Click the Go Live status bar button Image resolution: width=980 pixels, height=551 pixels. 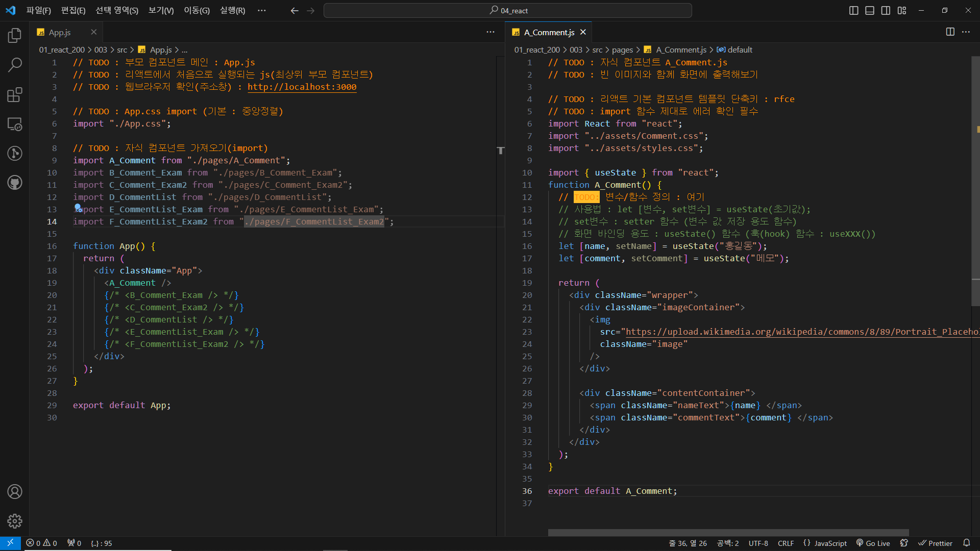[873, 543]
